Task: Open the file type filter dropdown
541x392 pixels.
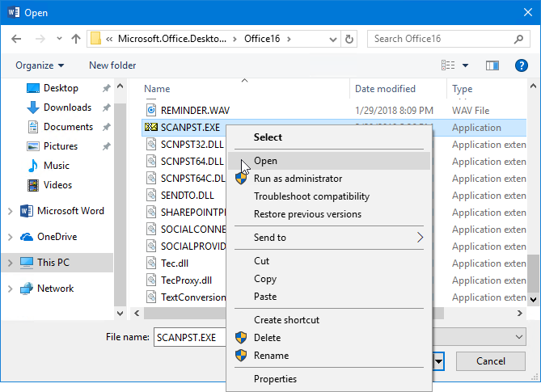Action: (x=518, y=337)
